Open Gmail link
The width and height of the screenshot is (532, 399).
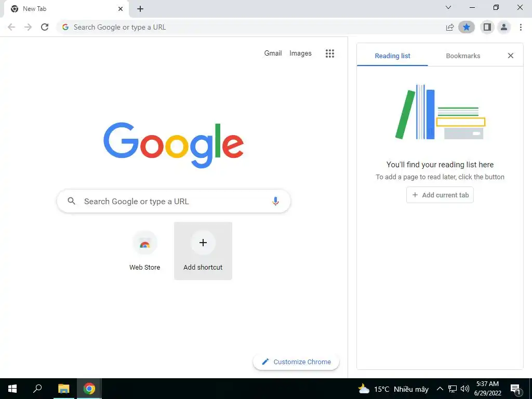[x=273, y=54]
